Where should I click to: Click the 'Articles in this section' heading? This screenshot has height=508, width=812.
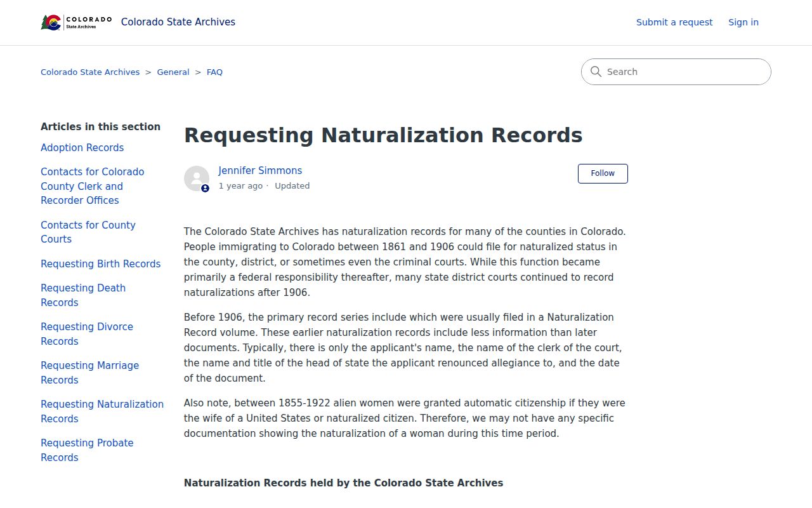(x=100, y=126)
